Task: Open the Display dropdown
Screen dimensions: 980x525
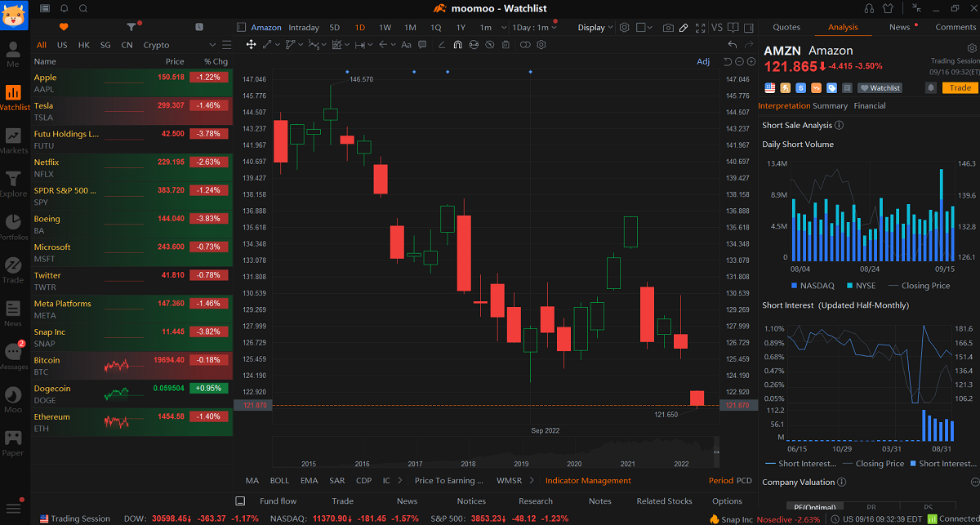Action: 596,28
